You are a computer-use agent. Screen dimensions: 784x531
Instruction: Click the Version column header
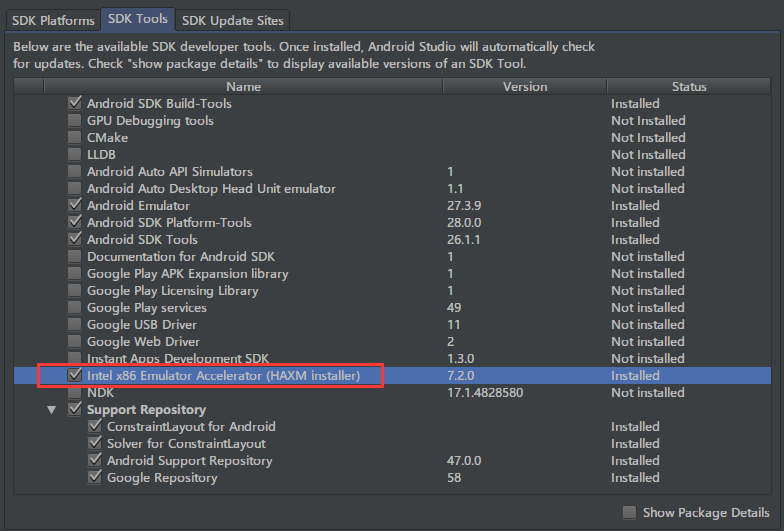(x=525, y=87)
